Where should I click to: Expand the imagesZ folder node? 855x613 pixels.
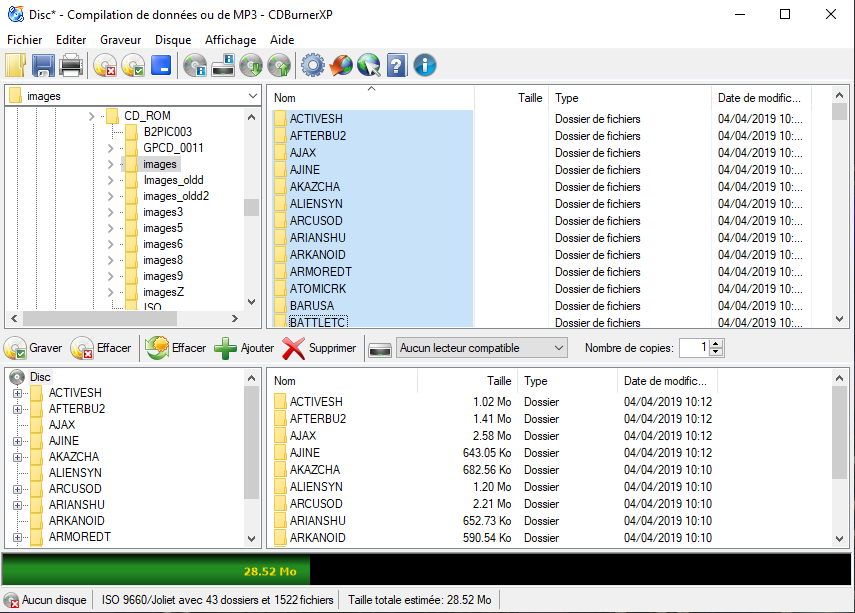click(x=111, y=292)
